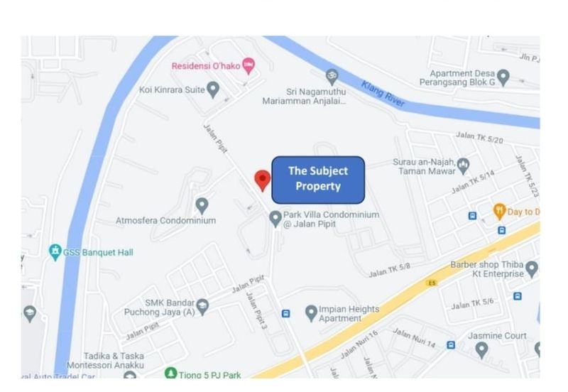Open the Surau an-Najah mosque marker
568x392 pixels.
point(463,166)
